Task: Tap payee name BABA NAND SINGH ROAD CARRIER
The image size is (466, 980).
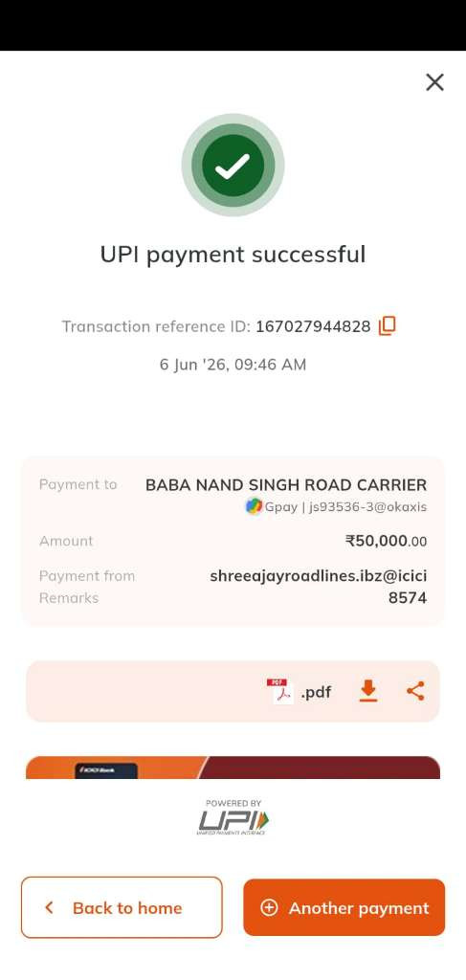Action: [286, 485]
